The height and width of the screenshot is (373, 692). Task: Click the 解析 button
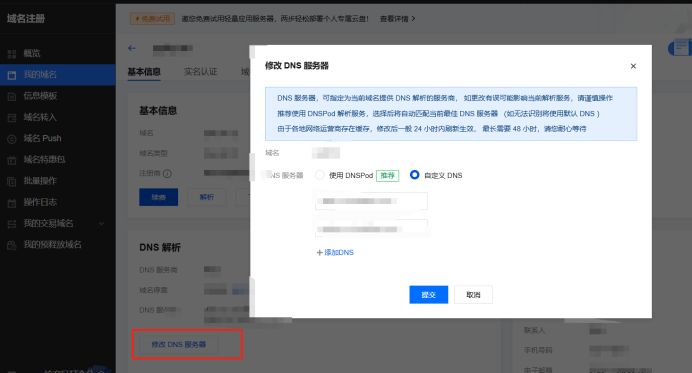[207, 197]
